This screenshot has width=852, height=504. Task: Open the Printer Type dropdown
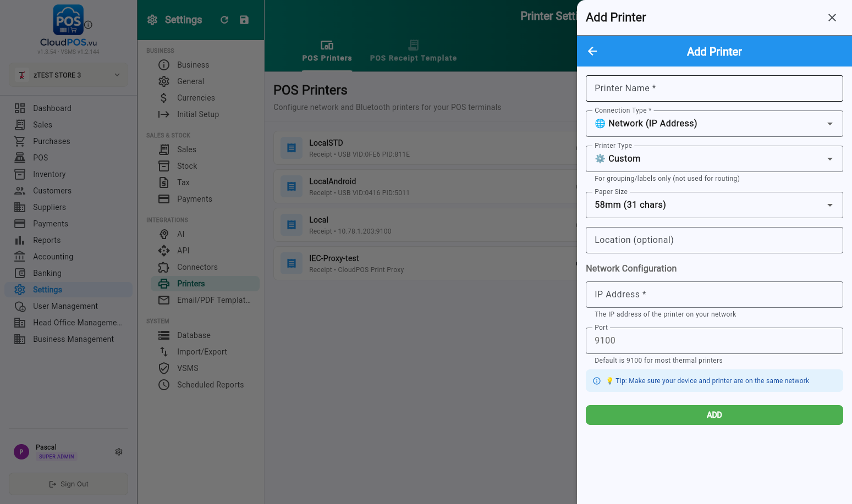(x=714, y=159)
